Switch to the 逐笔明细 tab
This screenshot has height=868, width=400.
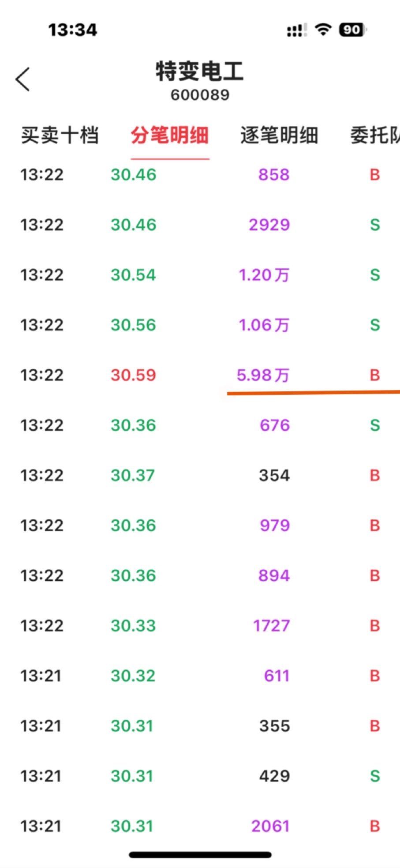(x=279, y=135)
